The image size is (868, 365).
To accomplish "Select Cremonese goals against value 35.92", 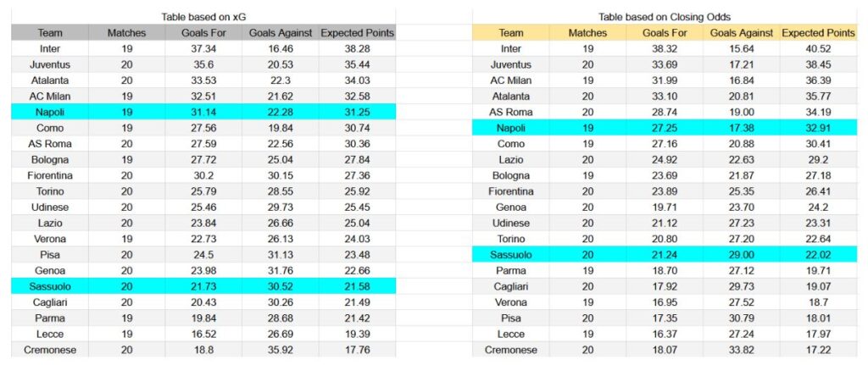I will coord(281,350).
